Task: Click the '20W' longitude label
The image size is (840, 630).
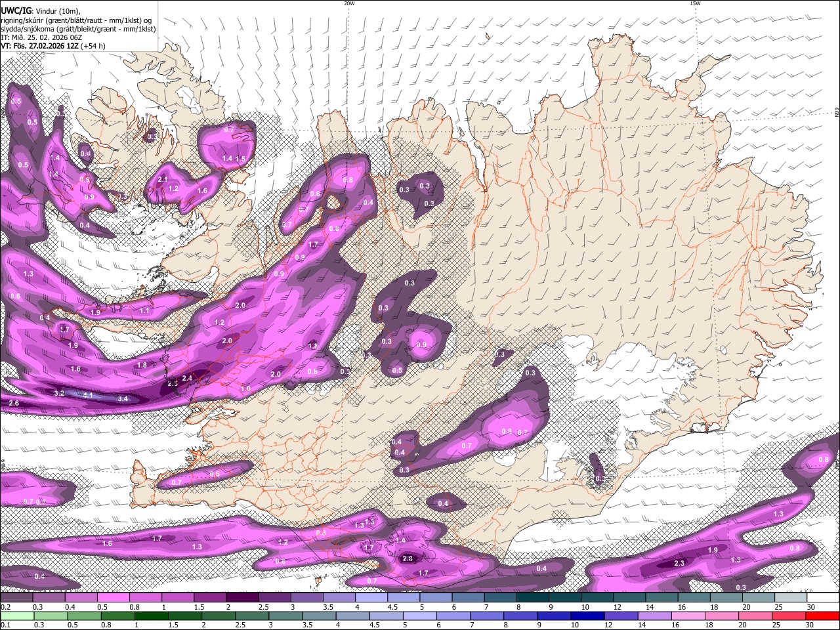Action: coord(349,3)
